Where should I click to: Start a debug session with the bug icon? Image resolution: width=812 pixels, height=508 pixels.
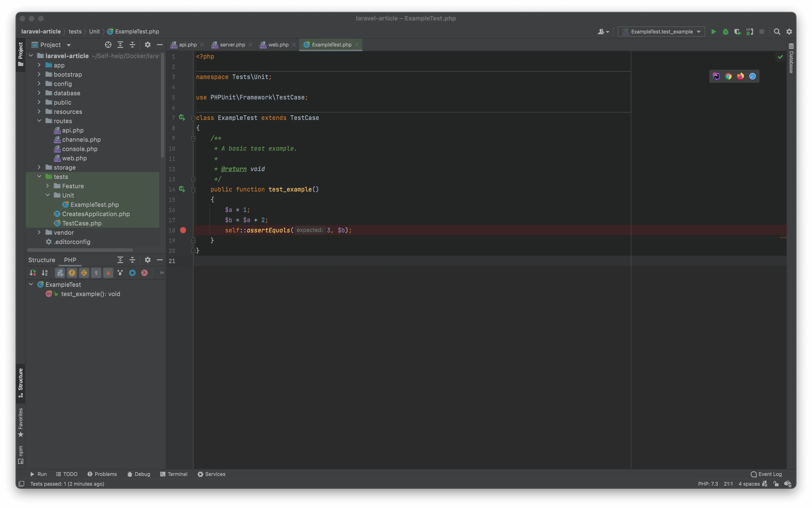725,32
